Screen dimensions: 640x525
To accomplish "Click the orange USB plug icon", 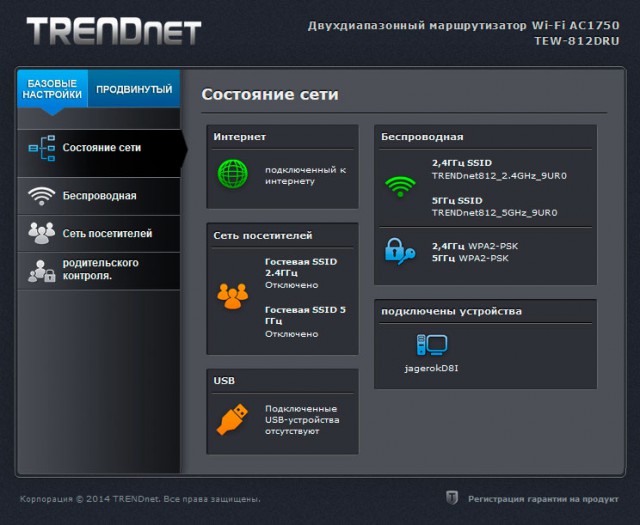I will (x=233, y=419).
